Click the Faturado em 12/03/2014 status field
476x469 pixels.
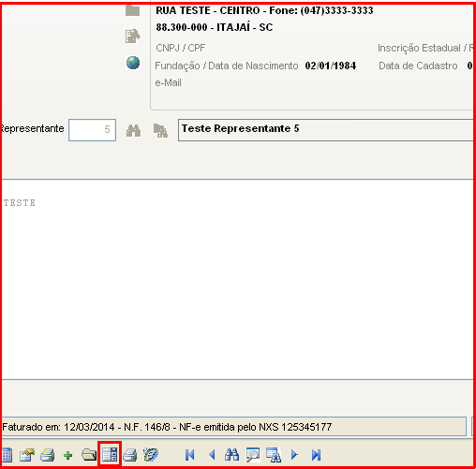(234, 427)
